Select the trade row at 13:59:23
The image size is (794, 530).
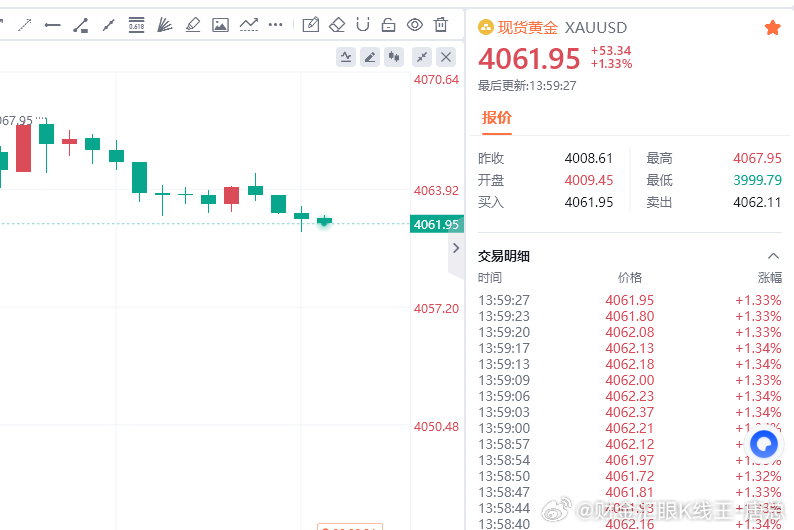pos(630,316)
